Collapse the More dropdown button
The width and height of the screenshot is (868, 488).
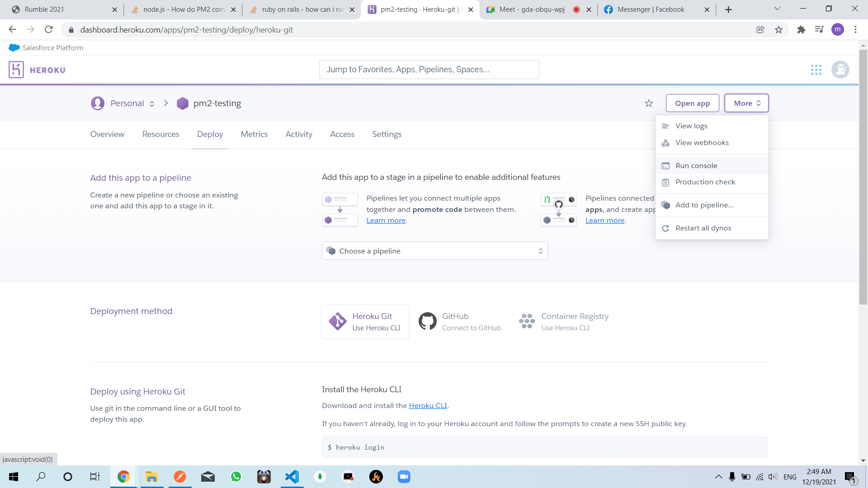pos(746,103)
